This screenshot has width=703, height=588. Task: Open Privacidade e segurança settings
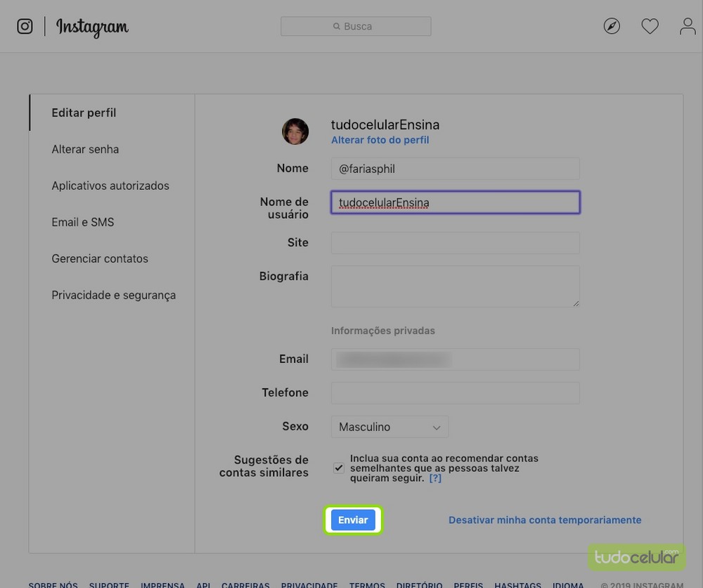[113, 295]
